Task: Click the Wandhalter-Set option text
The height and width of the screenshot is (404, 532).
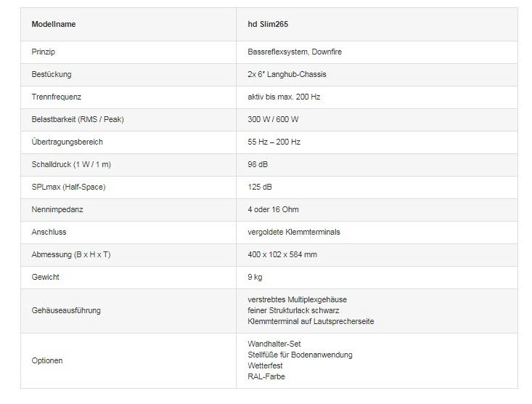Action: pos(274,344)
